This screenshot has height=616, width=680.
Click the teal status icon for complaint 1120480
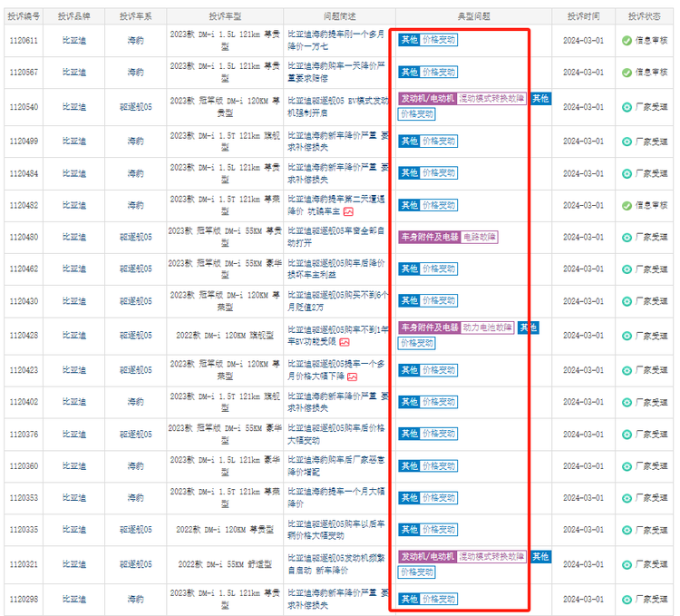coord(627,237)
